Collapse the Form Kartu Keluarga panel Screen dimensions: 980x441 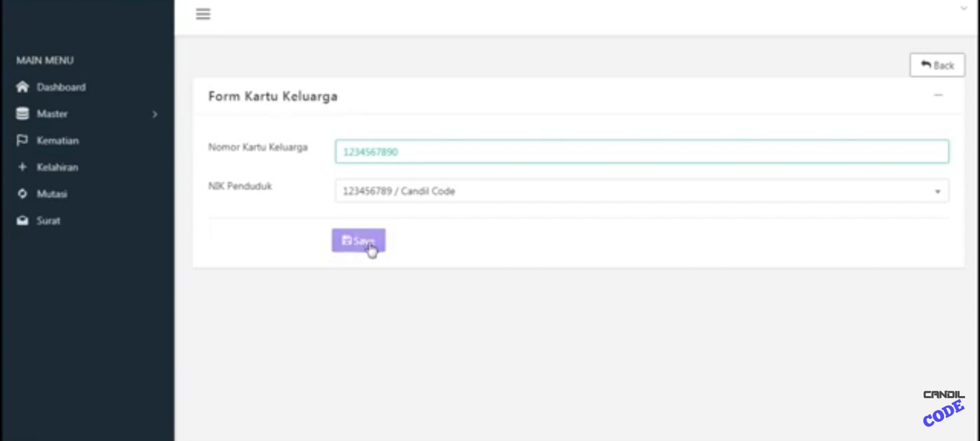coord(937,96)
